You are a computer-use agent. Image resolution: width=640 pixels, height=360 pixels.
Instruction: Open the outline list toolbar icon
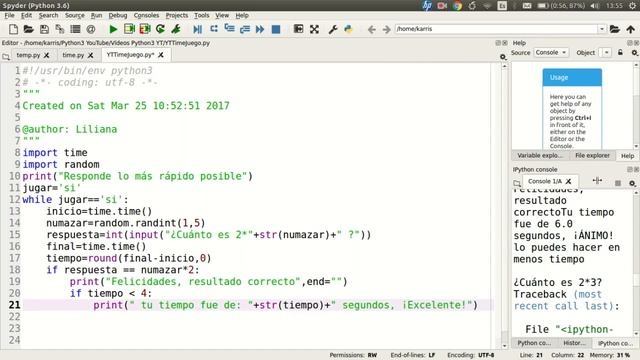coord(75,29)
